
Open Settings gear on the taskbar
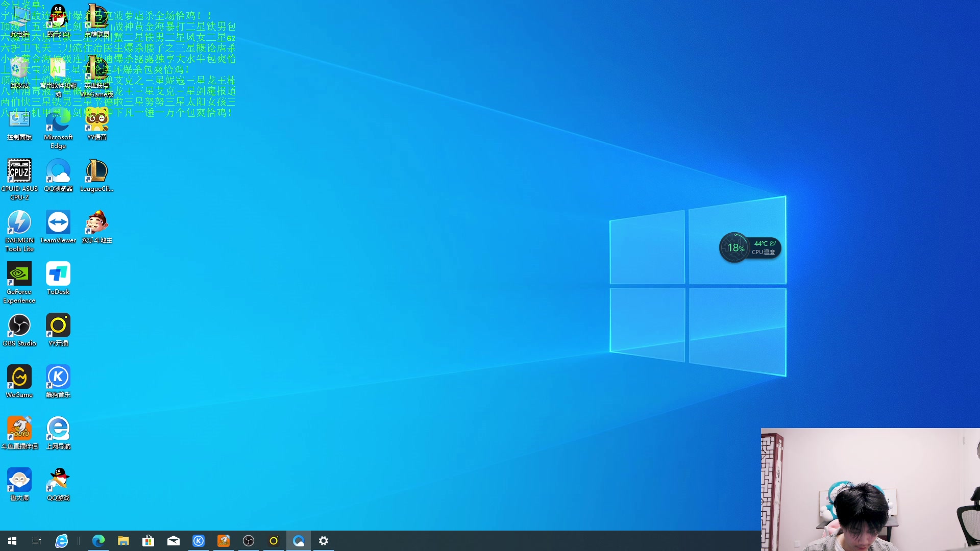[324, 541]
